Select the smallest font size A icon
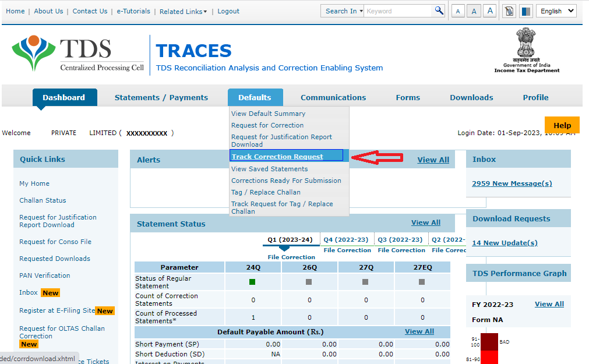This screenshot has width=589, height=364. click(x=457, y=10)
